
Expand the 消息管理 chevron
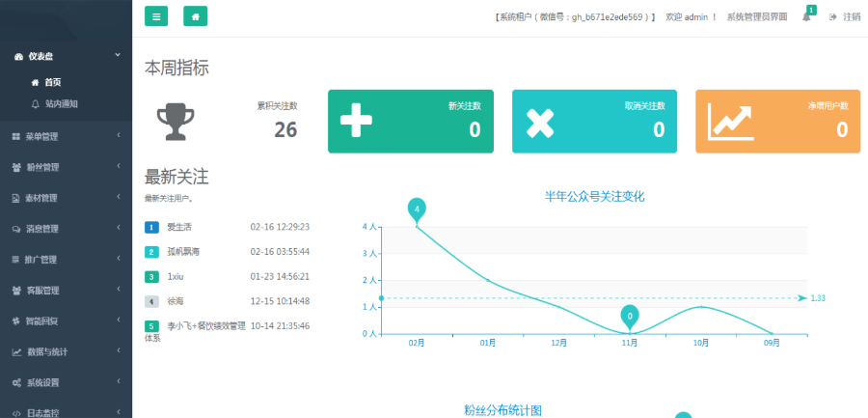pyautogui.click(x=119, y=228)
